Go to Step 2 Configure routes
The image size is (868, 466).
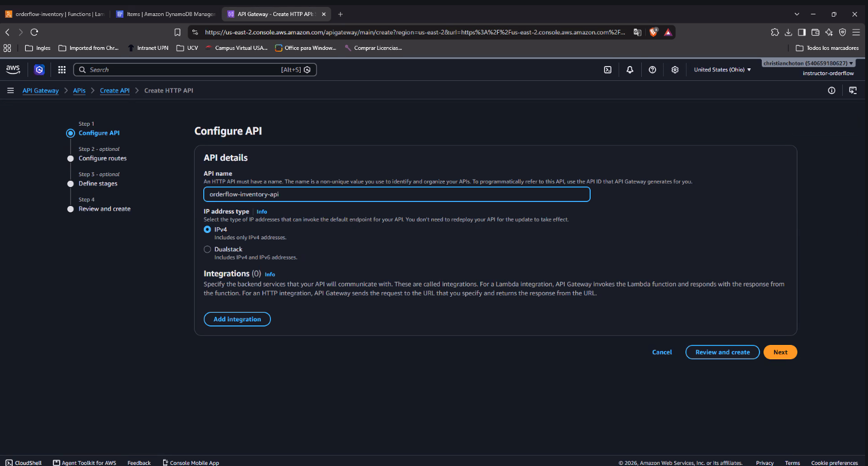click(102, 158)
